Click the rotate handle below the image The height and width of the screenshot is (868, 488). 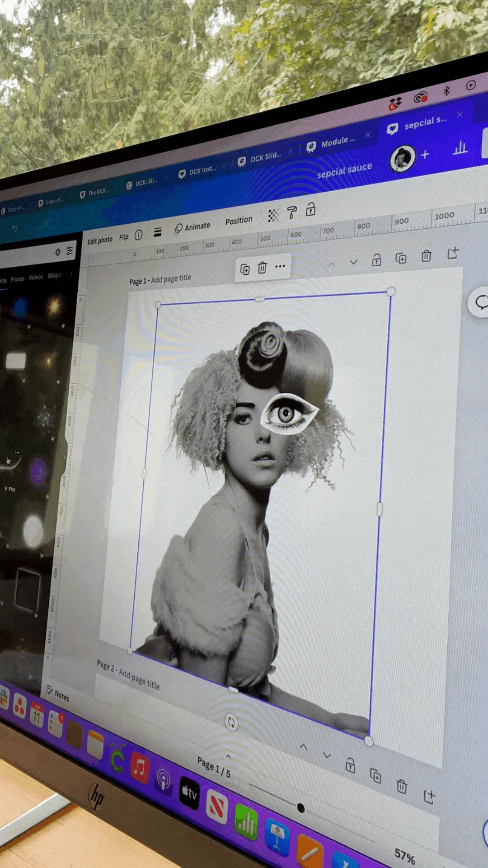tap(231, 722)
